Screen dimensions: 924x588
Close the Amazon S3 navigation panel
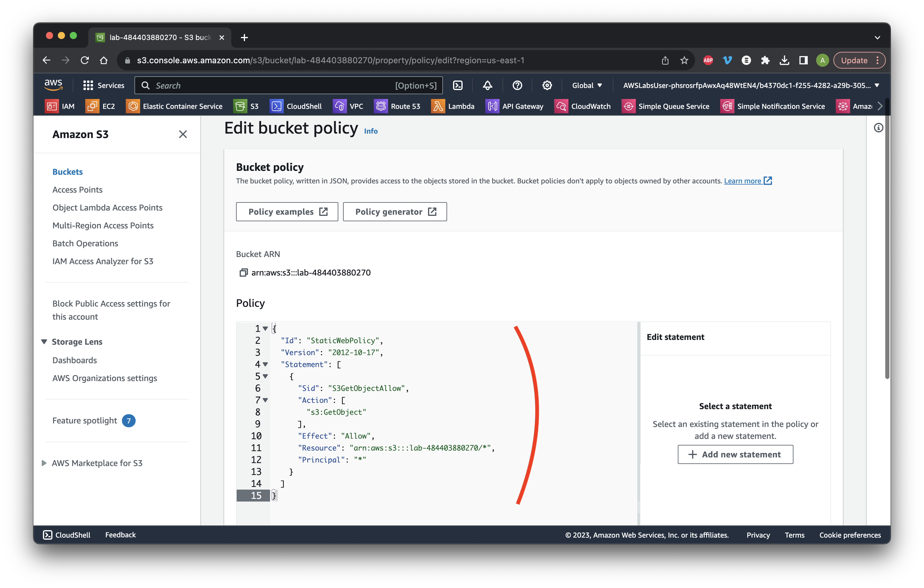point(183,134)
